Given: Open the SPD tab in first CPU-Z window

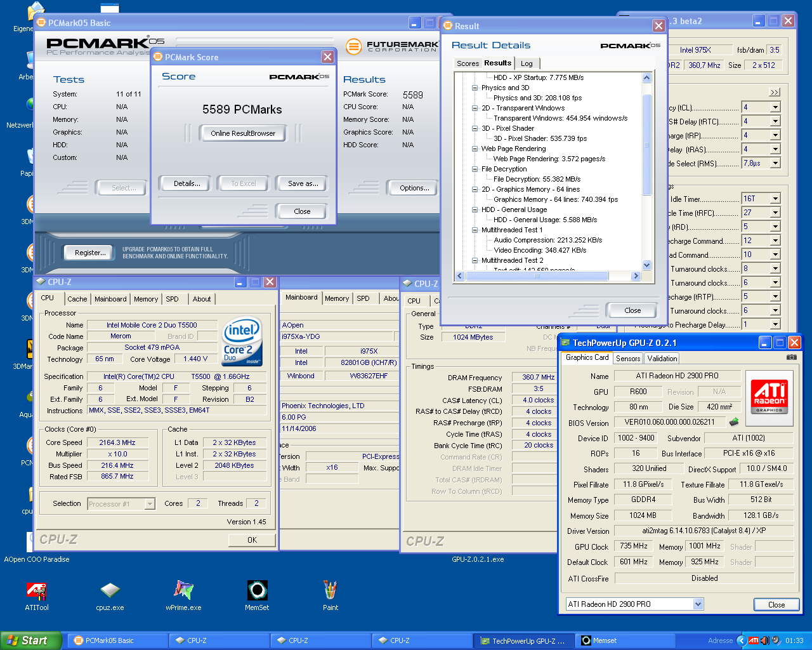Looking at the screenshot, I should 173,299.
